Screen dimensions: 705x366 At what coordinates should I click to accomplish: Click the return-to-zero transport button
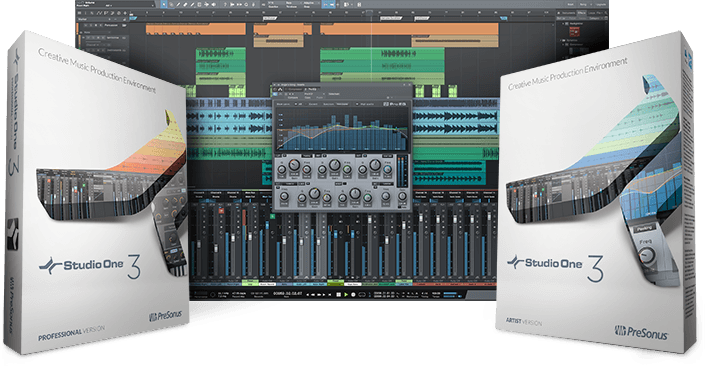[330, 295]
